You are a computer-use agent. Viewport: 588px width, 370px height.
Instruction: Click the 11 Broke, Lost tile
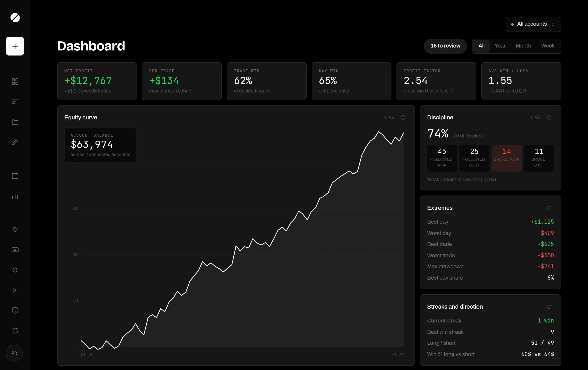pos(539,158)
